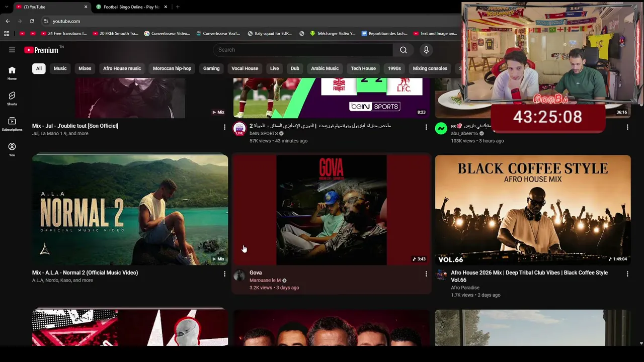Open options menu for Afro House mix

(627, 274)
